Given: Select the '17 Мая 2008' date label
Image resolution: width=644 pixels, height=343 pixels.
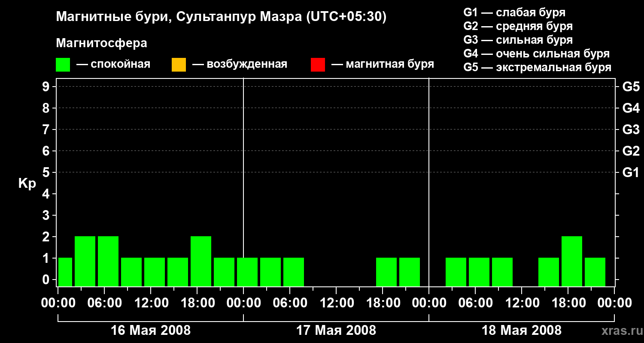Looking at the screenshot, I should (x=336, y=331).
